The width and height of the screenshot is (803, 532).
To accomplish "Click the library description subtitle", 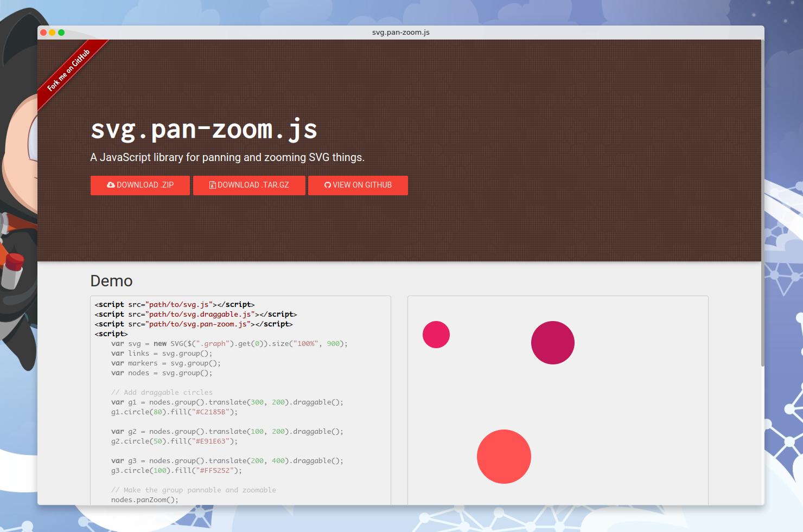I will (227, 157).
